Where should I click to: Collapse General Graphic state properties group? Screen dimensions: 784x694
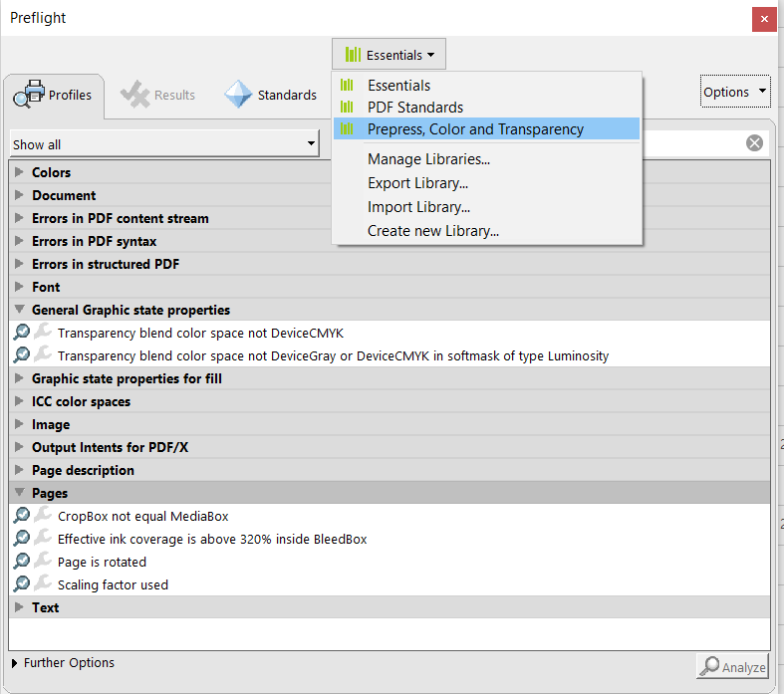pyautogui.click(x=19, y=310)
